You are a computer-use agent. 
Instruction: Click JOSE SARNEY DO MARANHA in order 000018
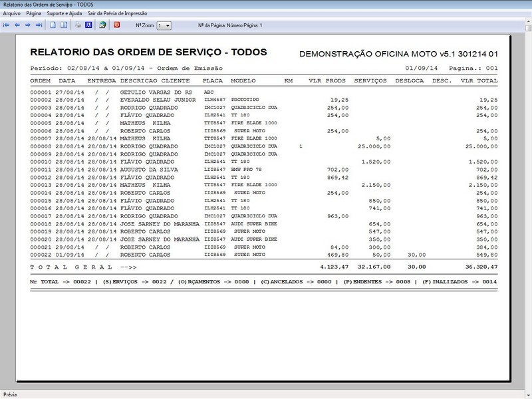click(160, 224)
